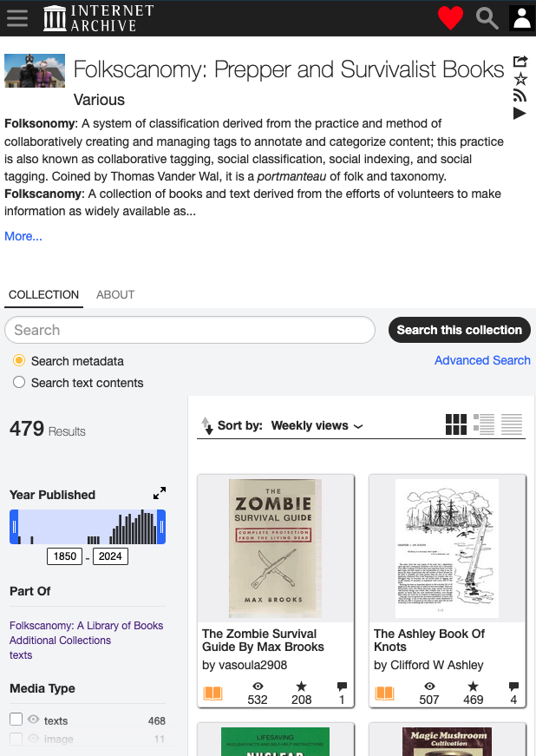Open the Weekly views sort dropdown
This screenshot has width=536, height=756.
click(317, 425)
